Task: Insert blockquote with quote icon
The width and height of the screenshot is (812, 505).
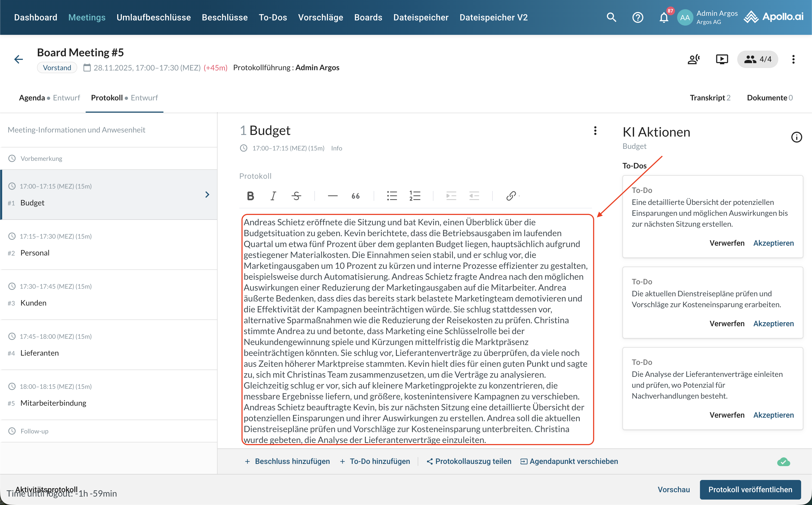Action: point(355,196)
